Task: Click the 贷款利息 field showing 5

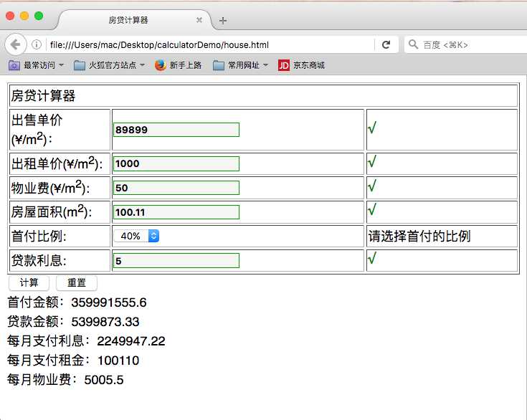Action: point(176,261)
